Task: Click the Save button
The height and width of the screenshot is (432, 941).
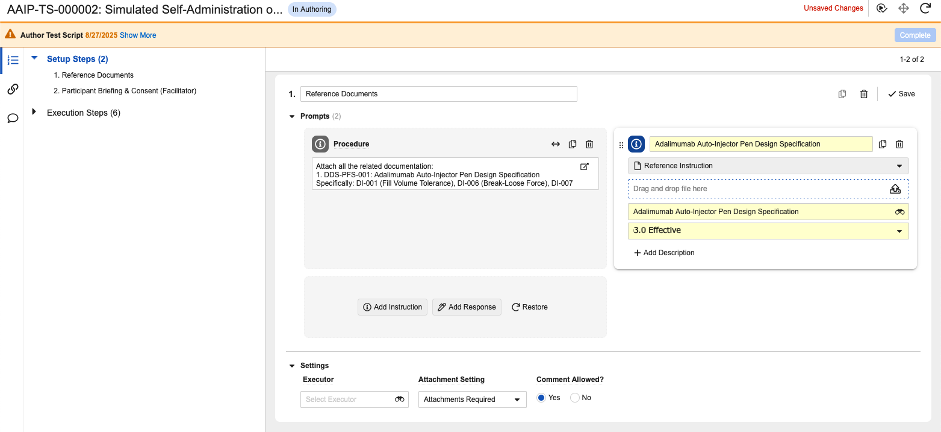Action: pyautogui.click(x=900, y=94)
